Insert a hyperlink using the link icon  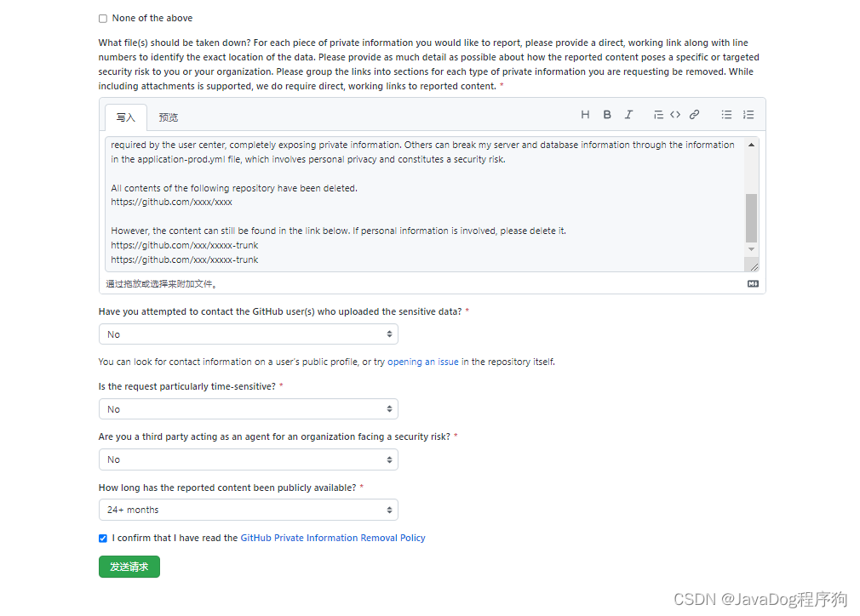point(694,113)
